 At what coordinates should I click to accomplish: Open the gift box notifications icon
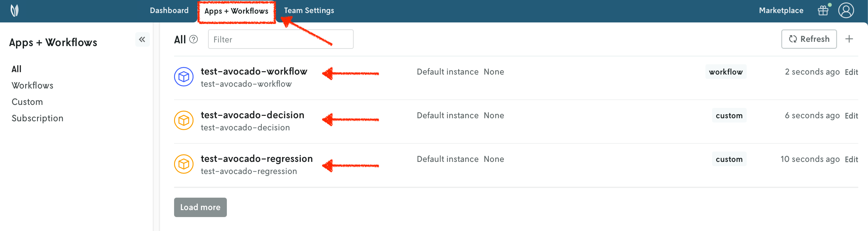coord(823,10)
